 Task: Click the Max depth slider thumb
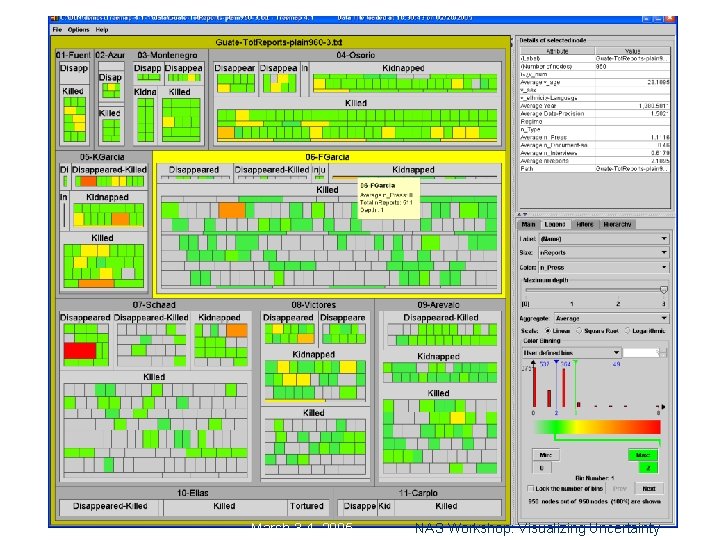[x=664, y=290]
